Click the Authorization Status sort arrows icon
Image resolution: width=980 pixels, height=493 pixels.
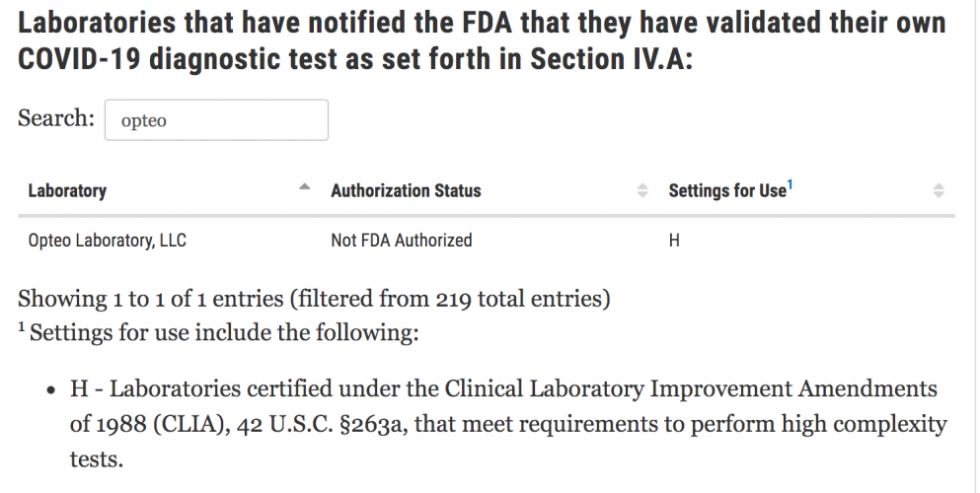[642, 190]
